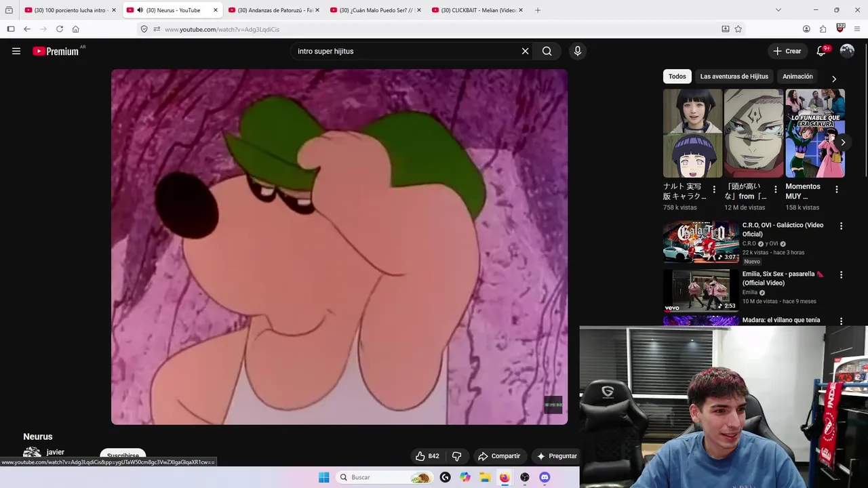868x488 pixels.
Task: Open Firefox View at tab bar start
Action: pyautogui.click(x=9, y=10)
